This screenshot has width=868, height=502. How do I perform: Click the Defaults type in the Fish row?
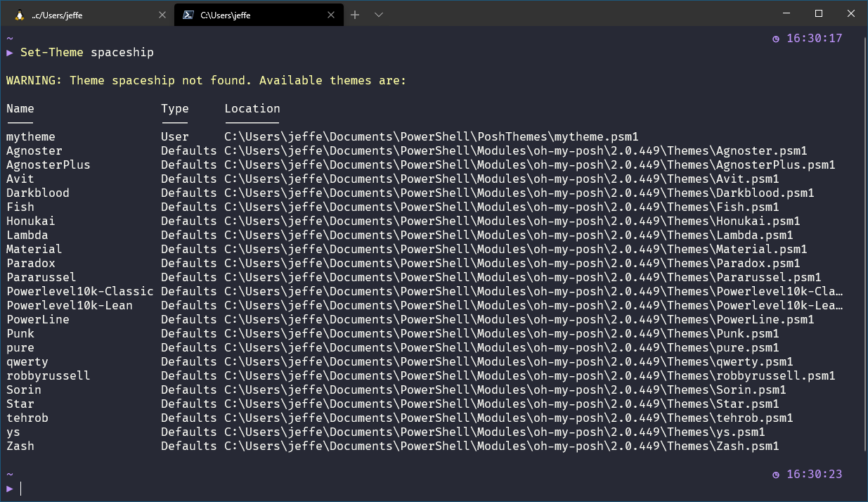[x=189, y=207]
